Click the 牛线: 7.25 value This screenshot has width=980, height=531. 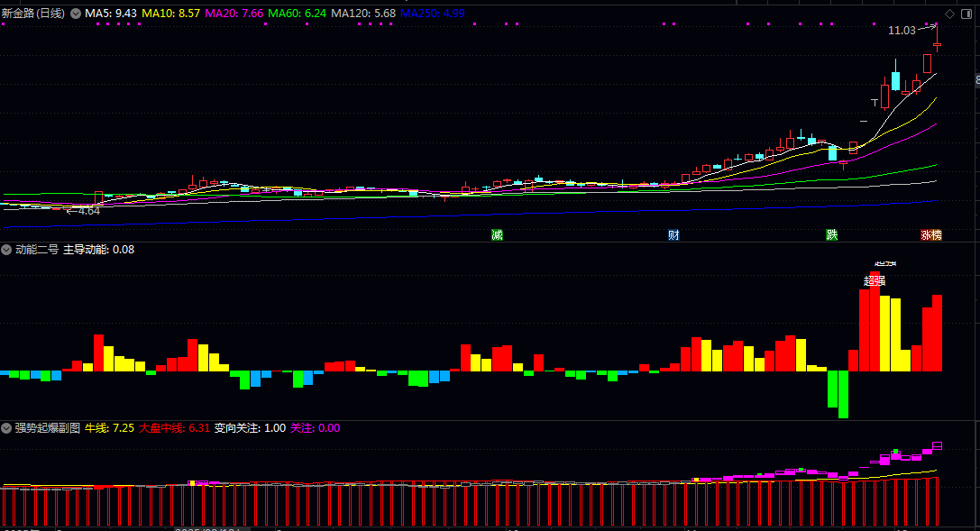click(x=109, y=428)
